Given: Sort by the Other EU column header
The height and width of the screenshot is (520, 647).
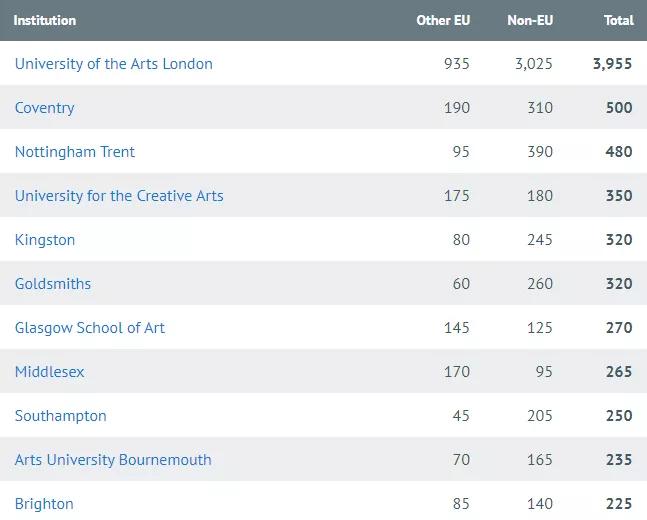Looking at the screenshot, I should click(443, 20).
